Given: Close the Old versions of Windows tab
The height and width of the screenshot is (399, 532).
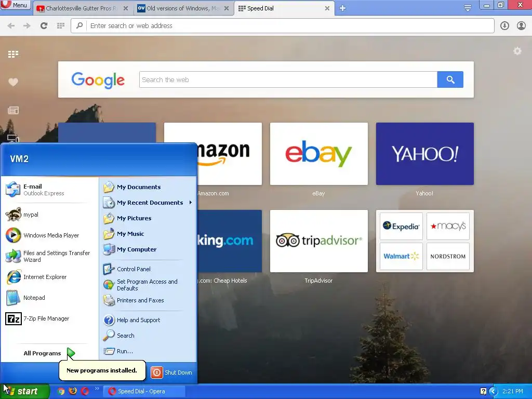Looking at the screenshot, I should [227, 8].
